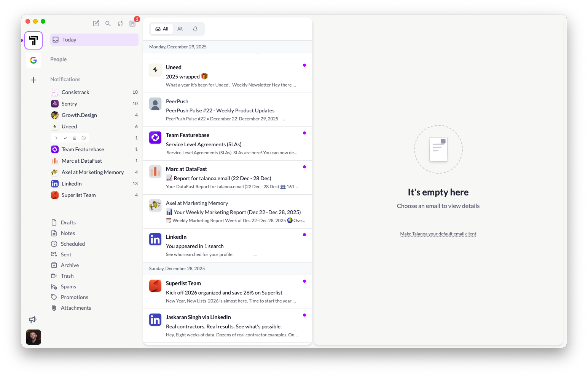This screenshot has height=376, width=588.
Task: Select the All inbox filter
Action: coord(161,29)
